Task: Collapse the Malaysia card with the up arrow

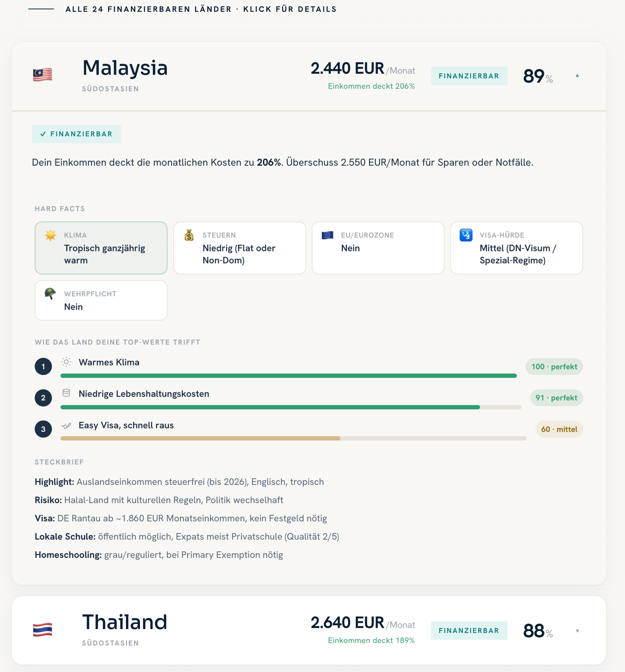Action: [577, 75]
